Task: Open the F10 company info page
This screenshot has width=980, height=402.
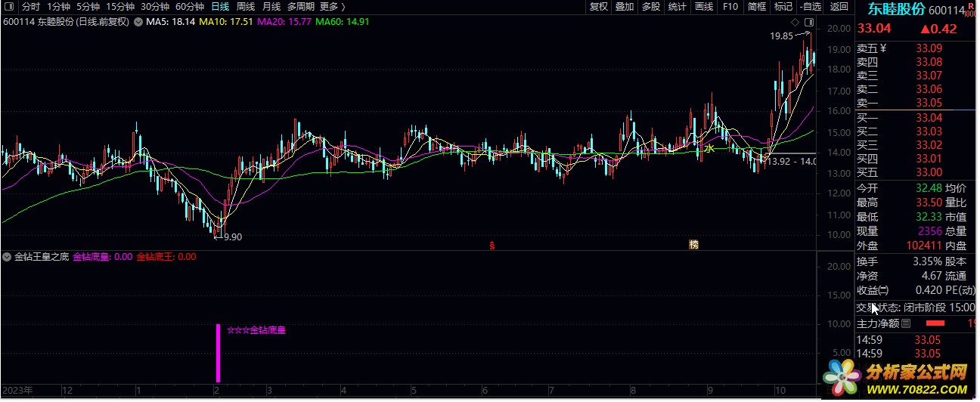Action: (730, 7)
